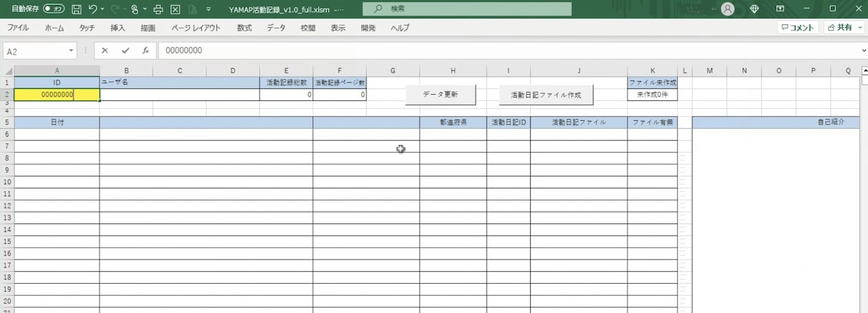The image size is (868, 313).
Task: Open the touch/mouse mode dropdown arrow
Action: 144,9
